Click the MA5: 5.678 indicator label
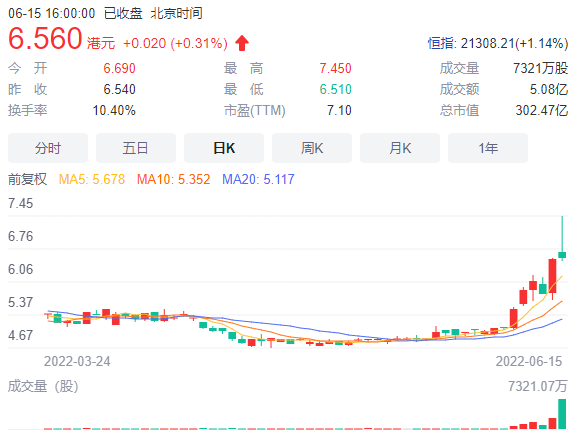579x436 pixels. [92, 179]
